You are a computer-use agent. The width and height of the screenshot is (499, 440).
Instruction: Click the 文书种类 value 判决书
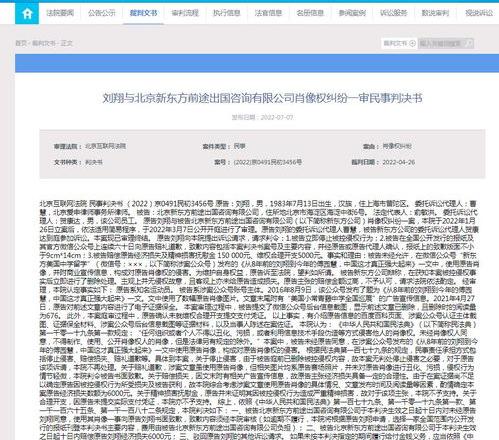(x=94, y=162)
